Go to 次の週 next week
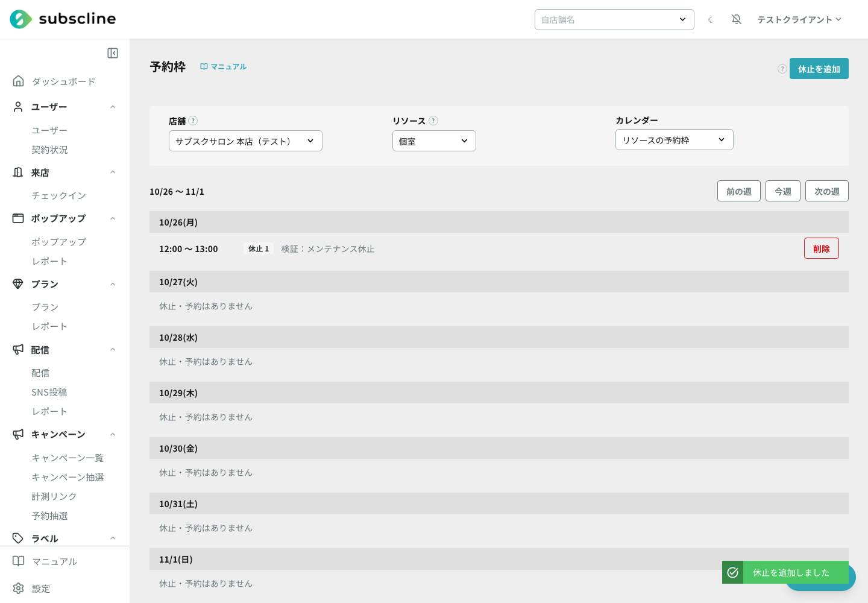This screenshot has width=868, height=603. pyautogui.click(x=827, y=191)
